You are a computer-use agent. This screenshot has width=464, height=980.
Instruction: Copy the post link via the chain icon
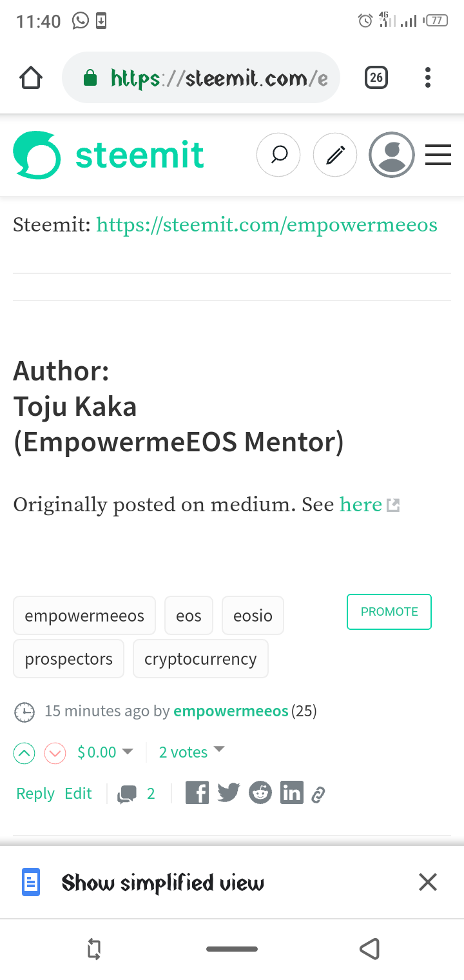click(318, 792)
